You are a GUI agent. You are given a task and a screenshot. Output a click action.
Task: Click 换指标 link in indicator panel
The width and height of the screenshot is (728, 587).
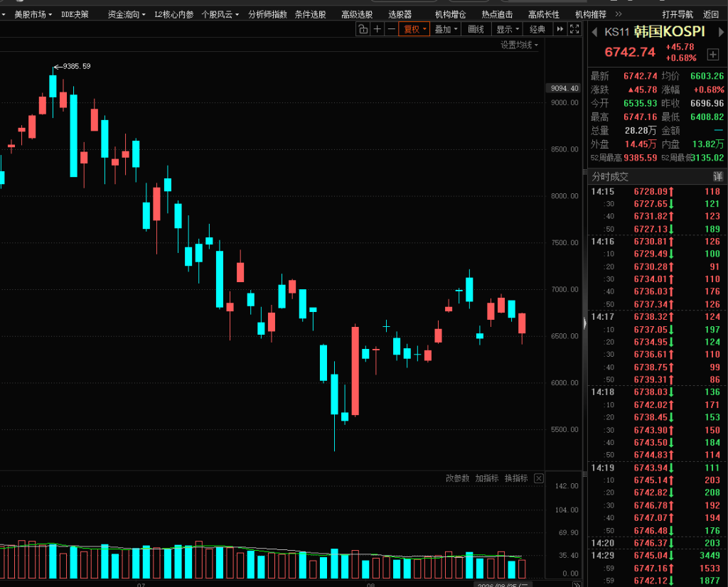(516, 478)
